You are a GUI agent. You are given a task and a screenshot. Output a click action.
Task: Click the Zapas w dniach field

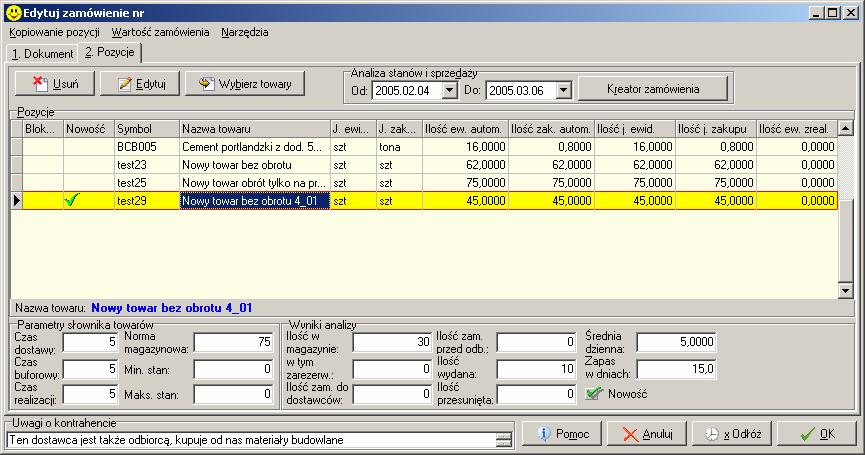tap(676, 369)
